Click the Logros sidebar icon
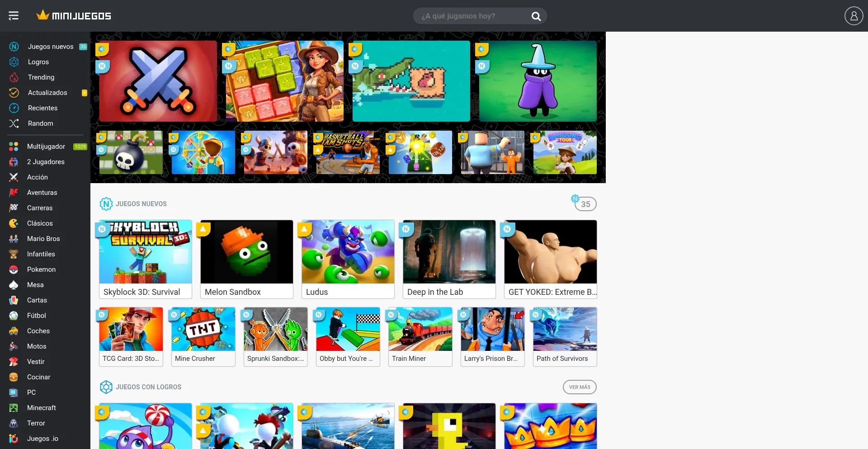868x449 pixels. coord(14,62)
